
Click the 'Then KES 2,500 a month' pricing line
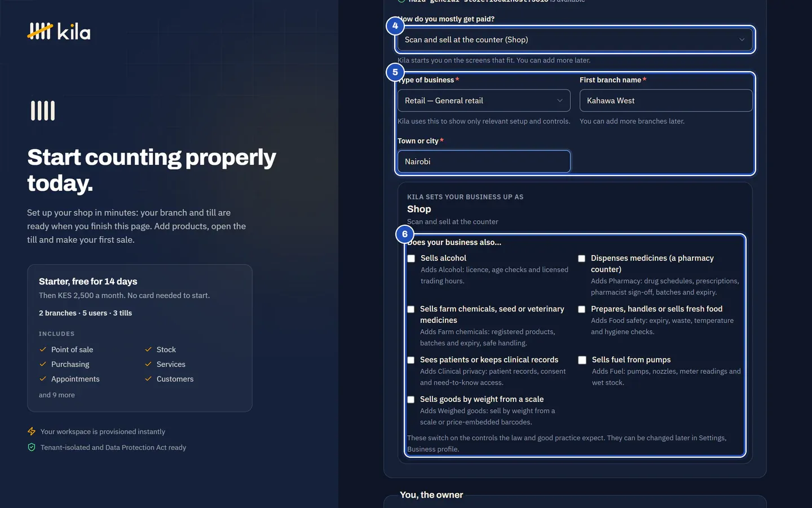pos(124,295)
